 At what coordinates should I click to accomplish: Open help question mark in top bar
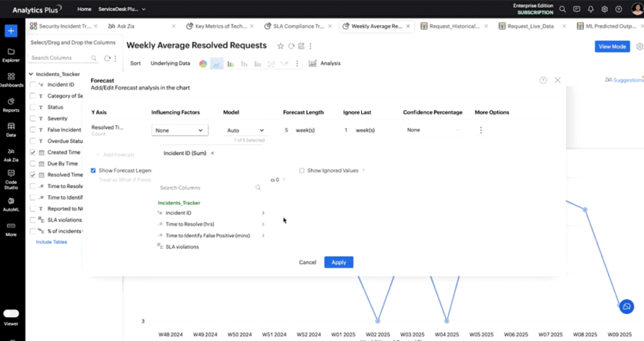point(618,9)
